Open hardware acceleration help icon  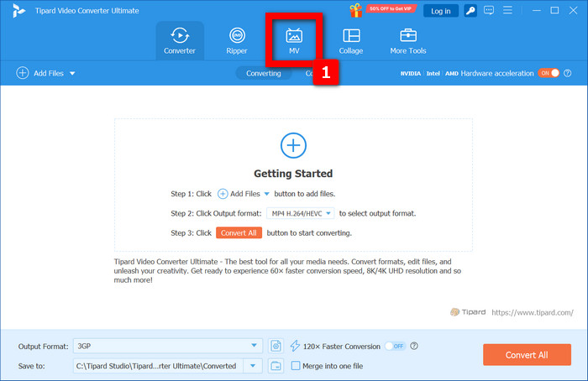568,73
